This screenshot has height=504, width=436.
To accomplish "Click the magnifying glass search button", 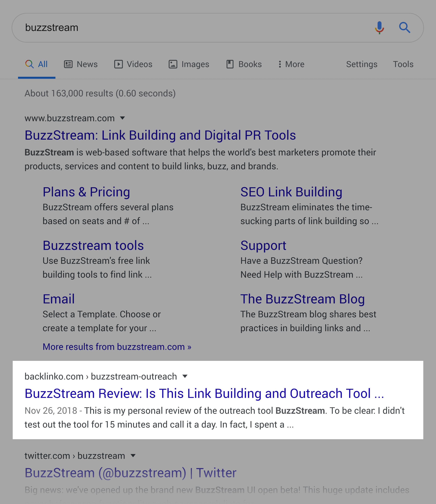I will [x=405, y=28].
